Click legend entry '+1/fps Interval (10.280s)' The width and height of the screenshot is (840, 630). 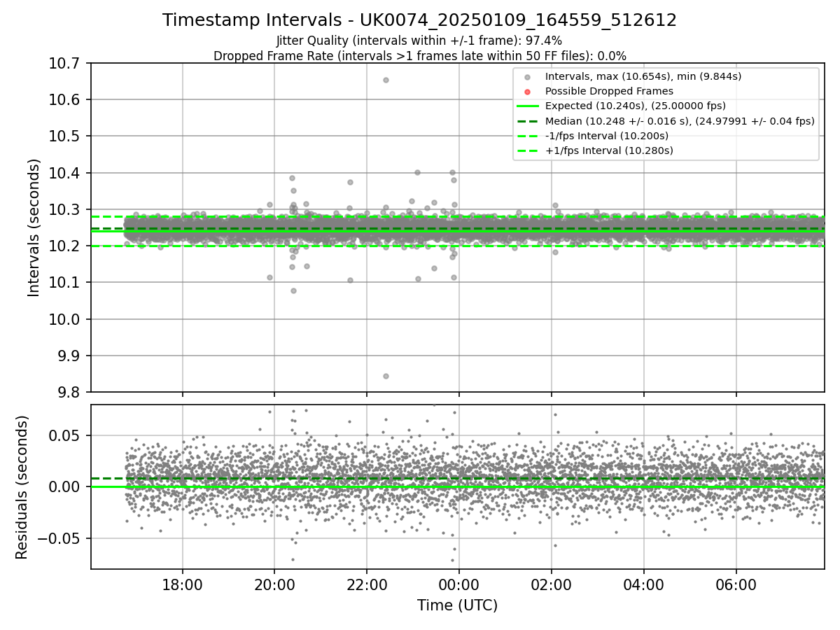pos(608,150)
